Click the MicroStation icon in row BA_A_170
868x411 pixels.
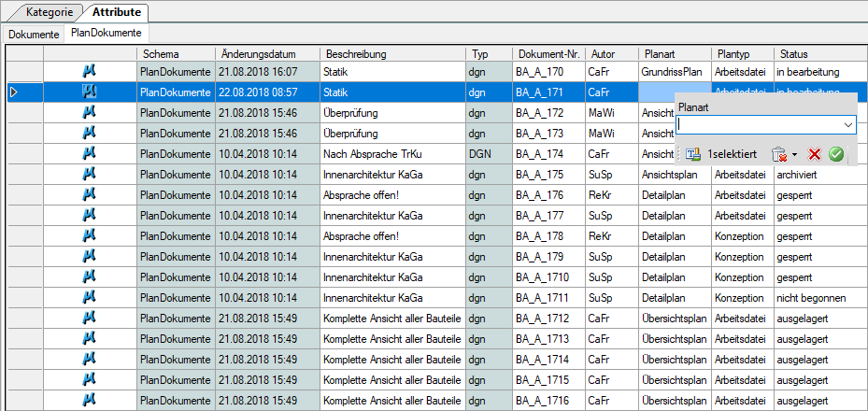pyautogui.click(x=90, y=71)
